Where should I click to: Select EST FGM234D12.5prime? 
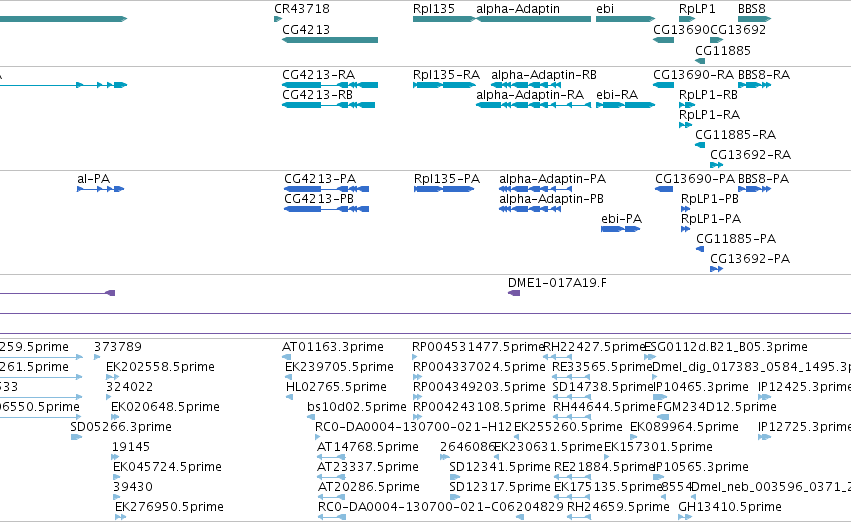[716, 407]
